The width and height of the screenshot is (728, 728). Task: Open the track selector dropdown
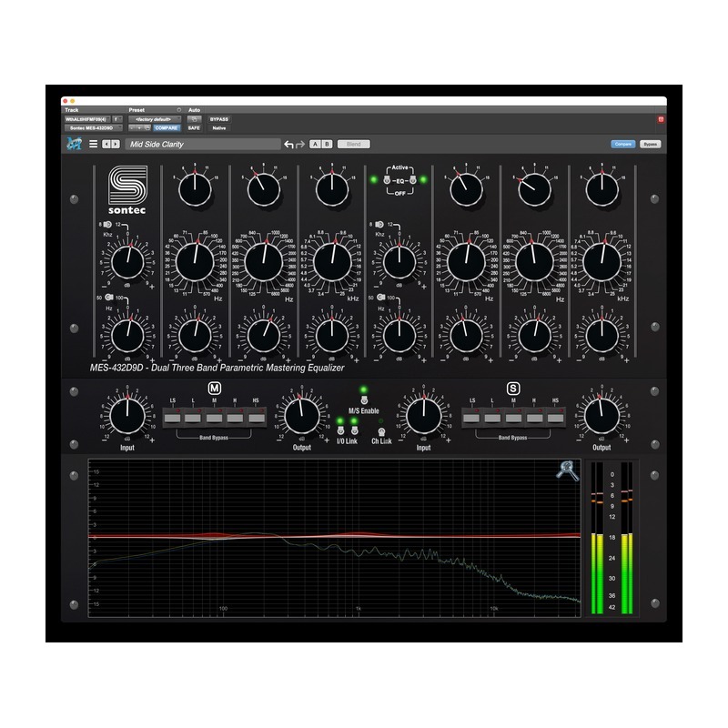point(86,119)
